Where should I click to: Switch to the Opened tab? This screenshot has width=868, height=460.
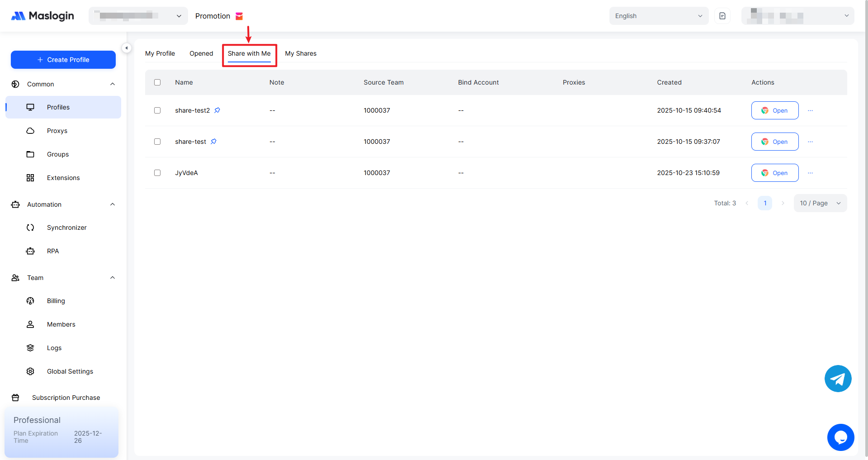[x=201, y=53]
